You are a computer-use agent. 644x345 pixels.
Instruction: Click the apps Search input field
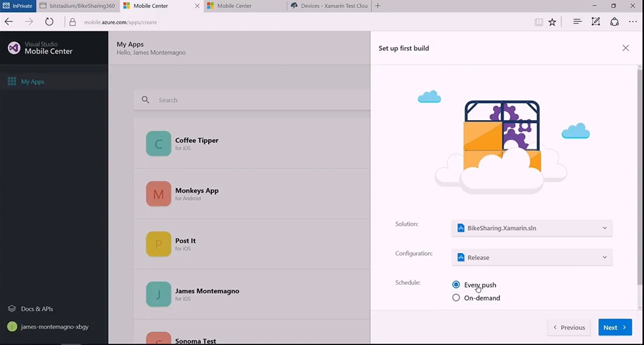pyautogui.click(x=252, y=100)
